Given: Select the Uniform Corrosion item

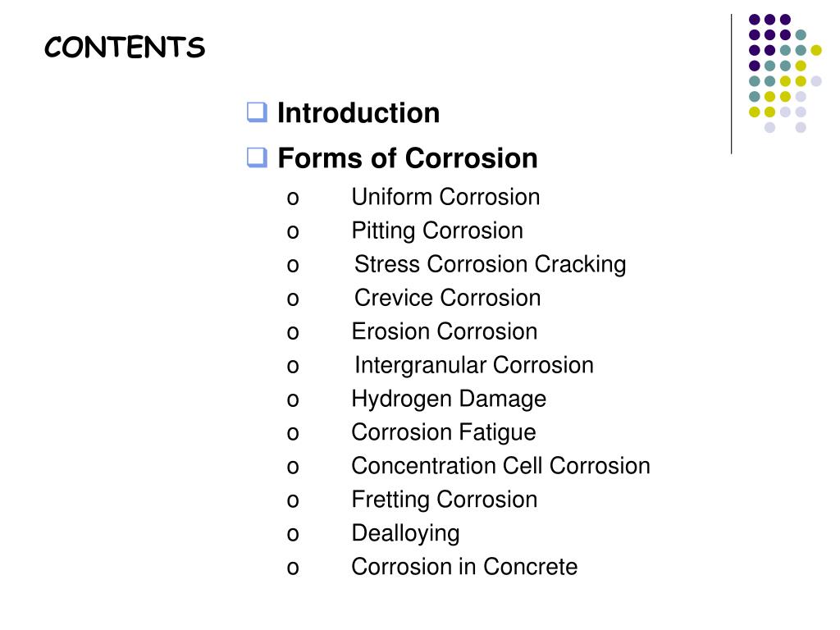Looking at the screenshot, I should (445, 197).
